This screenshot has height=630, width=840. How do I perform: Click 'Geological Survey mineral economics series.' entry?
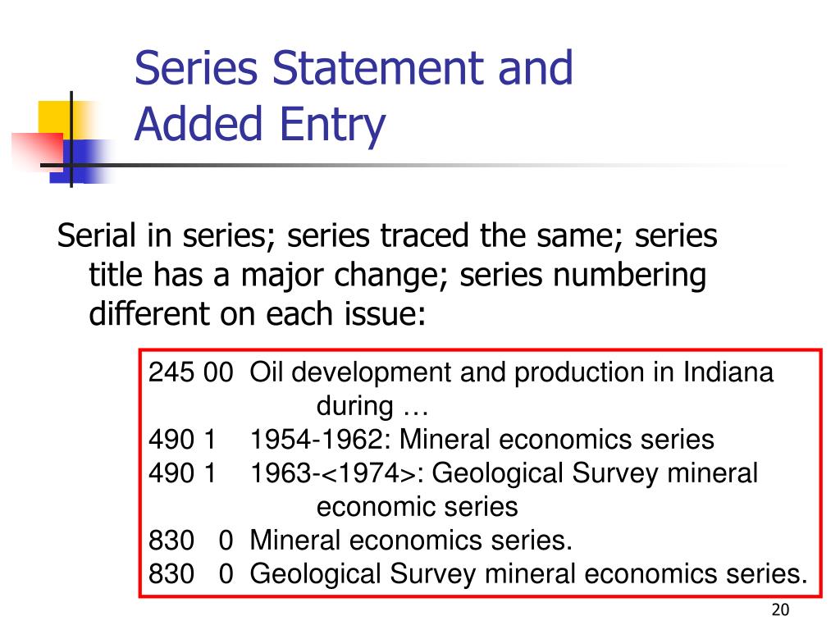point(528,574)
